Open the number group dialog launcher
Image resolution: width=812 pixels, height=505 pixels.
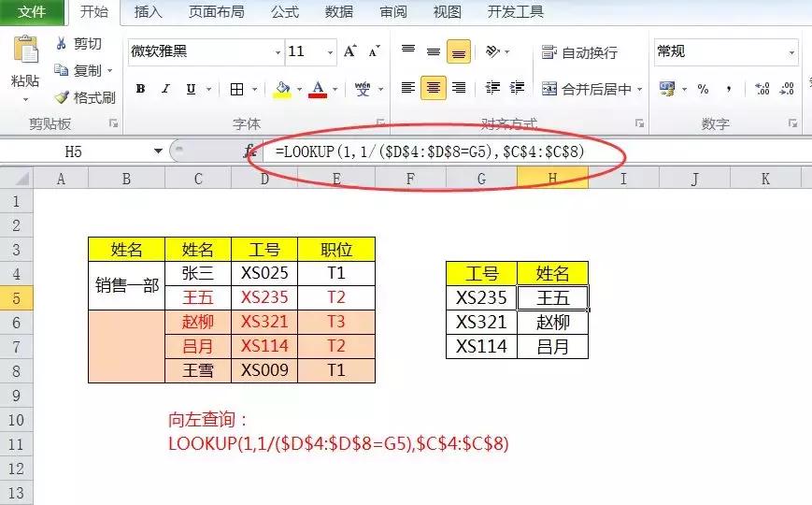(x=792, y=123)
